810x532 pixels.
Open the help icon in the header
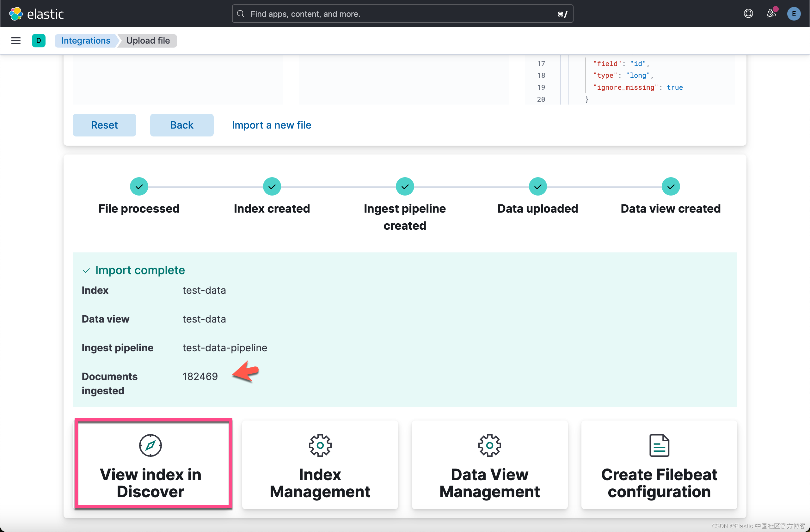tap(748, 13)
